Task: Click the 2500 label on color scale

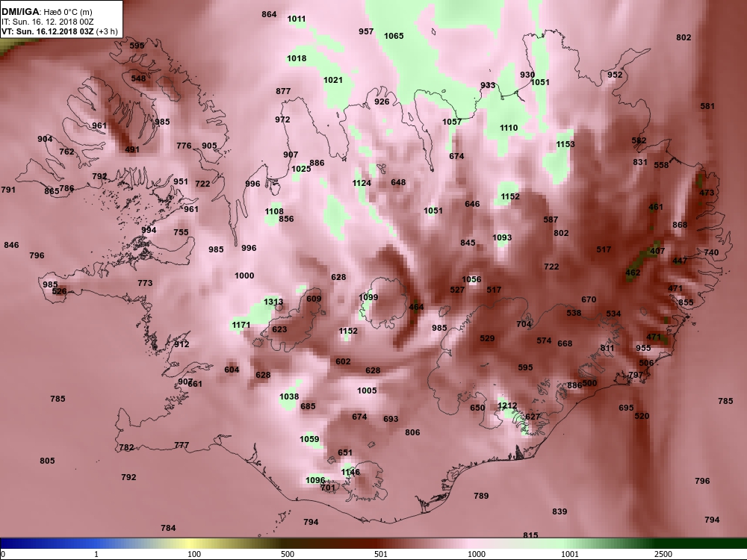Action: coord(663,554)
